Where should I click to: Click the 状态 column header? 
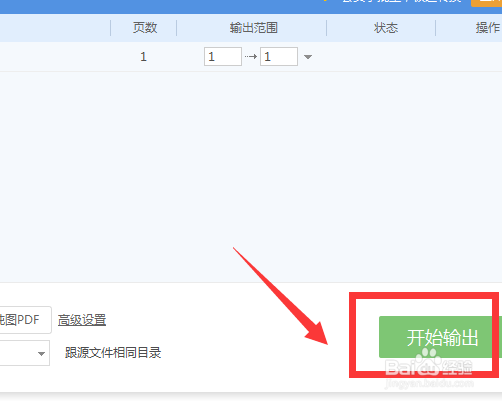tap(386, 28)
